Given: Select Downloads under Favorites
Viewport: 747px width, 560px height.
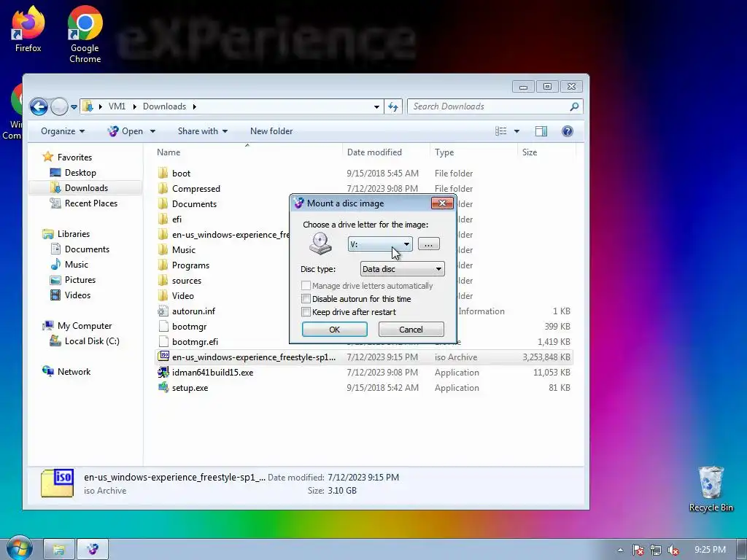Looking at the screenshot, I should click(x=86, y=187).
